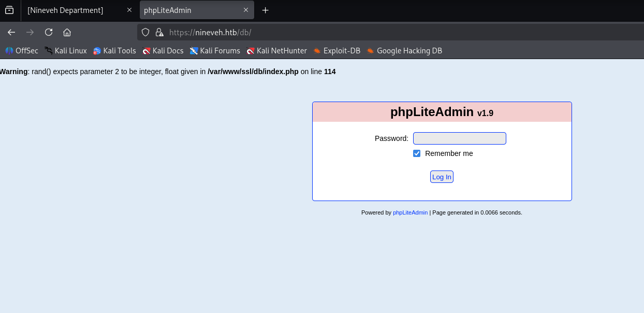644x313 pixels.
Task: Open the Kali Docs bookmark
Action: click(x=163, y=51)
